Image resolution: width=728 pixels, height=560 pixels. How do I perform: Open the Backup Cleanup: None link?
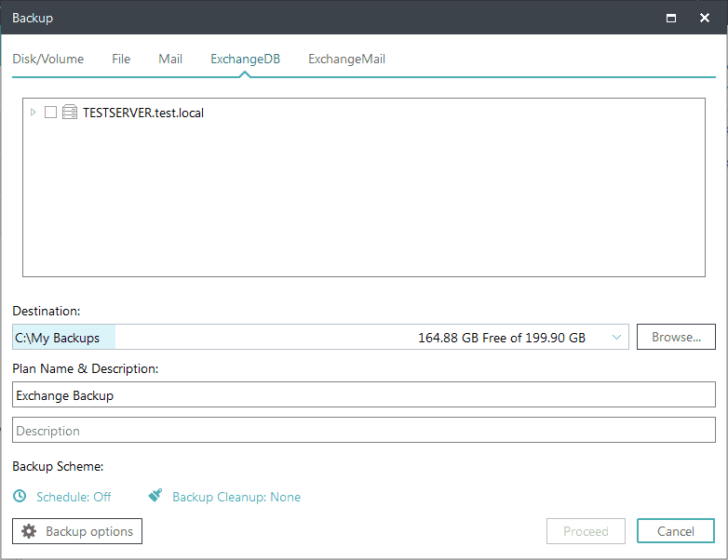[x=236, y=497]
